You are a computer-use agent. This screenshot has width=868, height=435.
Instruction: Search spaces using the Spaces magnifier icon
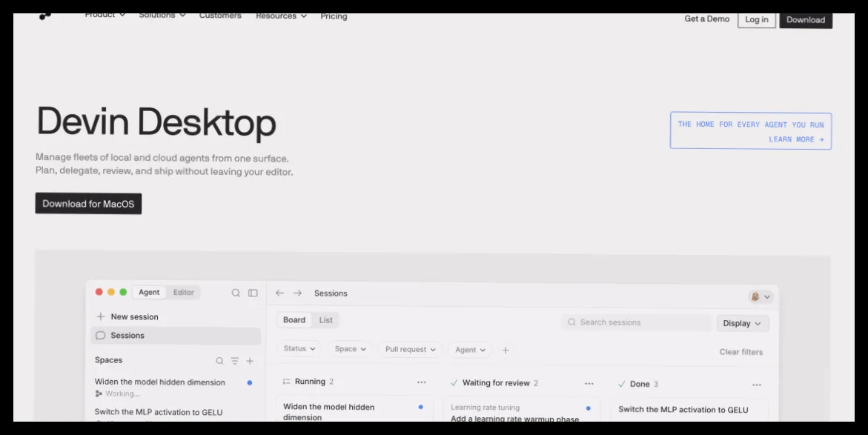click(x=219, y=361)
